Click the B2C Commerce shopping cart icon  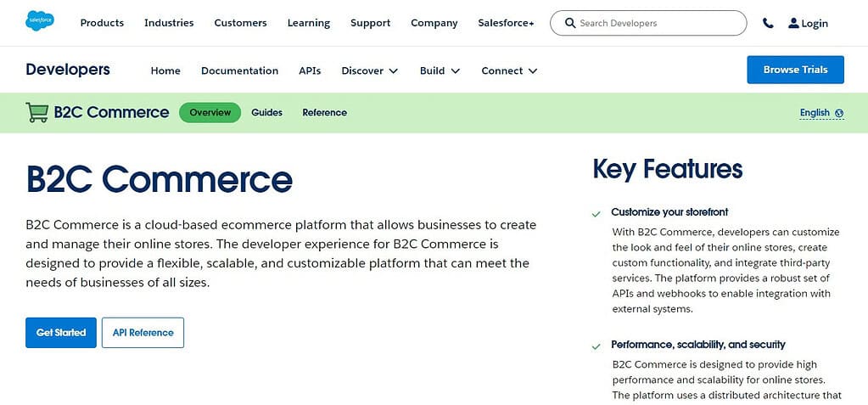[x=36, y=112]
